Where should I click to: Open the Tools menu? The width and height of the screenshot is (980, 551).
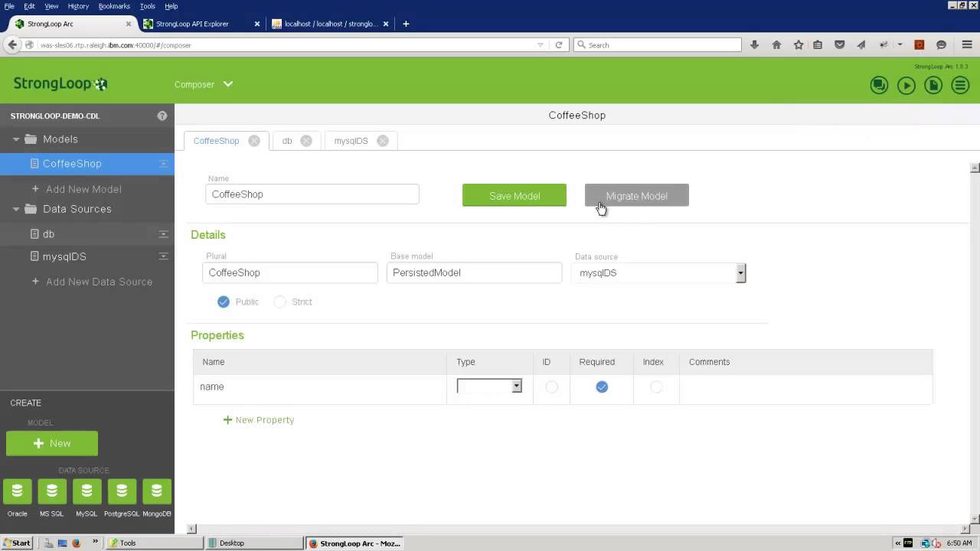148,6
